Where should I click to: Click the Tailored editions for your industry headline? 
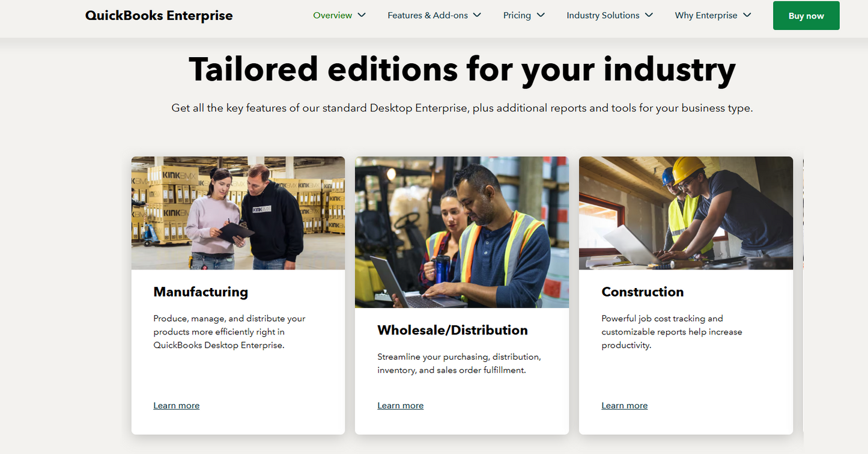462,69
